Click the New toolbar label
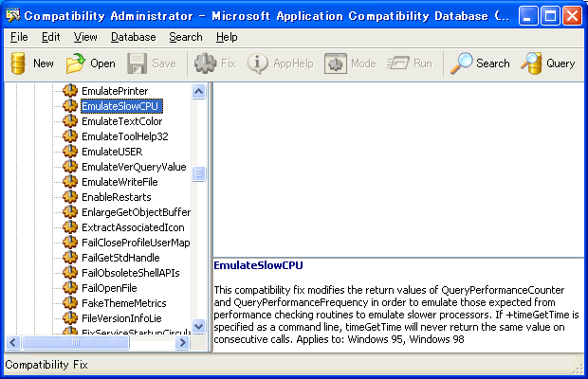 44,63
